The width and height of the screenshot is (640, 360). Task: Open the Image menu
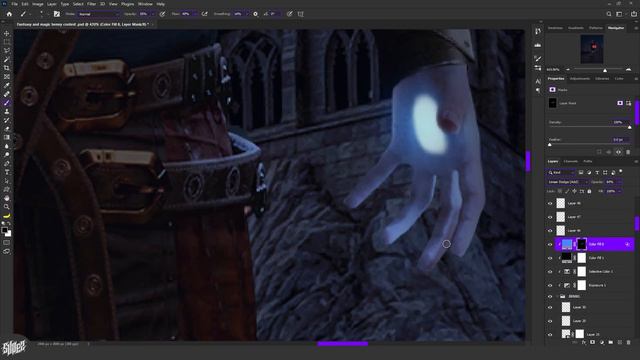point(38,4)
